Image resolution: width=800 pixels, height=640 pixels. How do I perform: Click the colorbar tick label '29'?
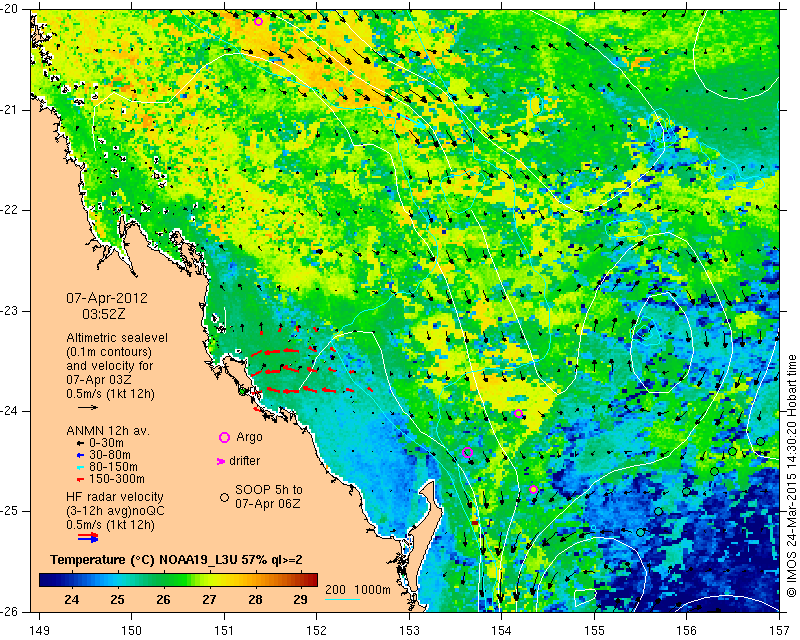click(301, 599)
